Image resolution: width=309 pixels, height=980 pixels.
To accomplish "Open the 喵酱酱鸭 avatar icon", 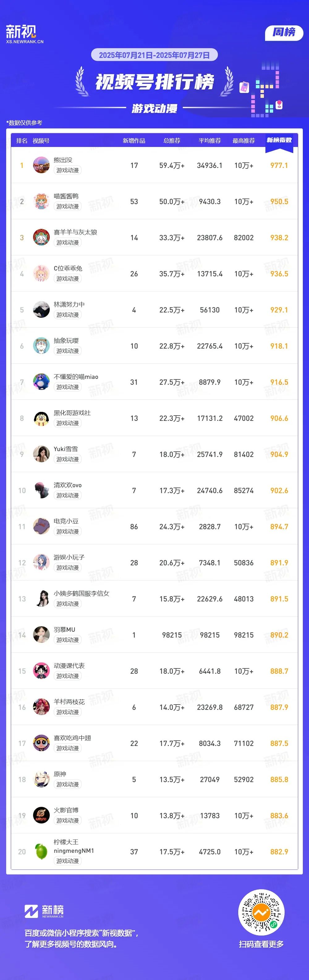I will click(x=41, y=201).
